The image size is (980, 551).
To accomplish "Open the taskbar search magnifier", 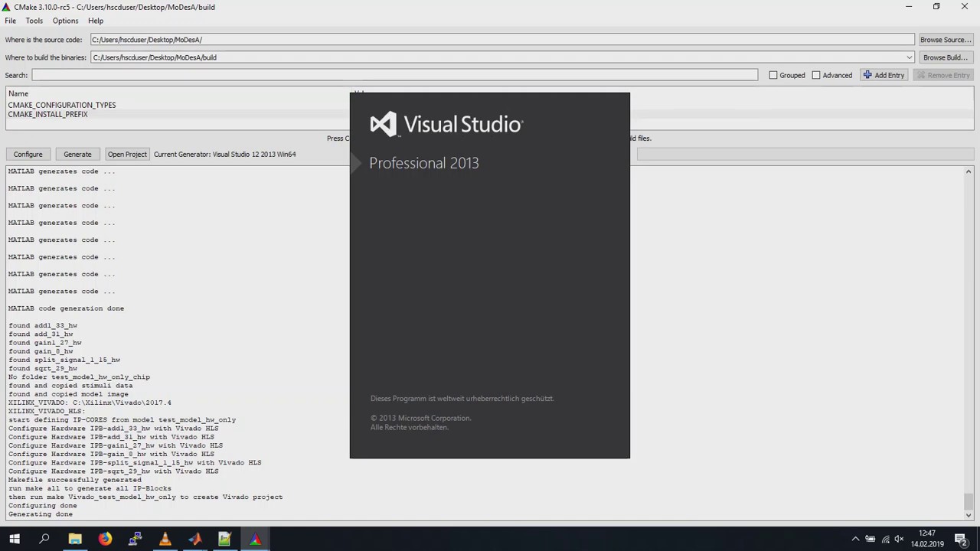I will pyautogui.click(x=44, y=540).
